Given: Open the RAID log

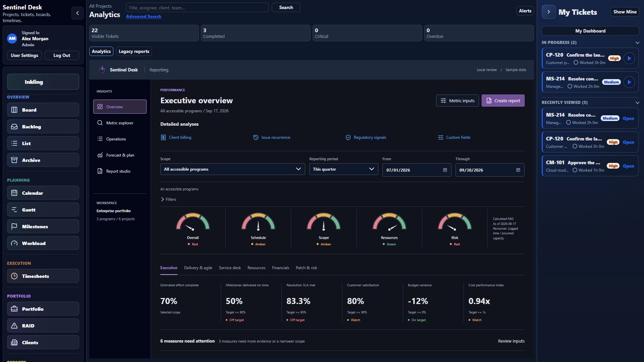Looking at the screenshot, I should (43, 326).
